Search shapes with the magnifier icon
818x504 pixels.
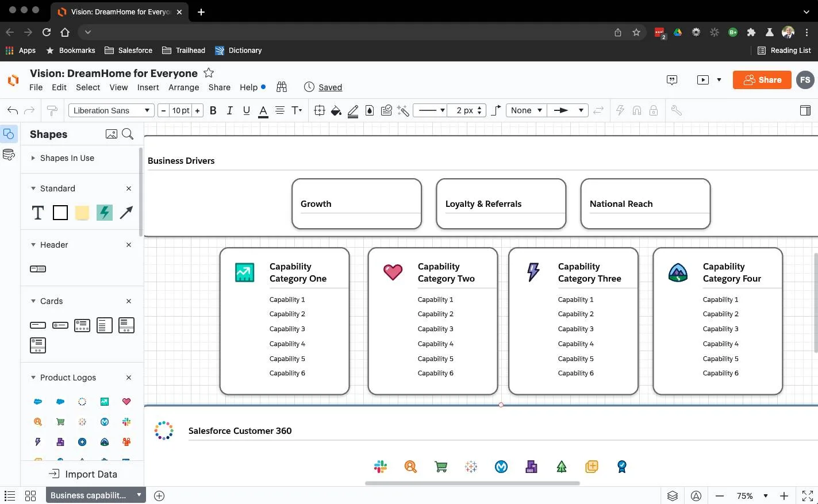click(128, 134)
